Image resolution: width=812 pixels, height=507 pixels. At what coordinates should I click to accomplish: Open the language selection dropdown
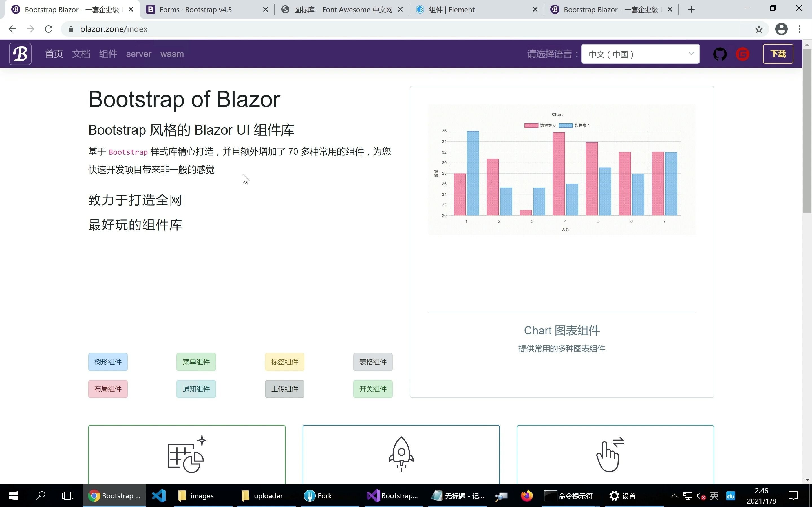639,54
